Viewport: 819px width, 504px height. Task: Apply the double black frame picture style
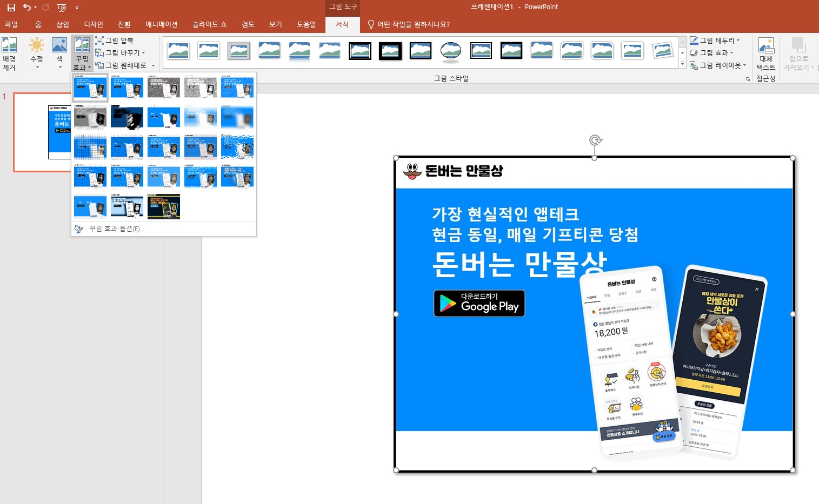click(x=360, y=50)
